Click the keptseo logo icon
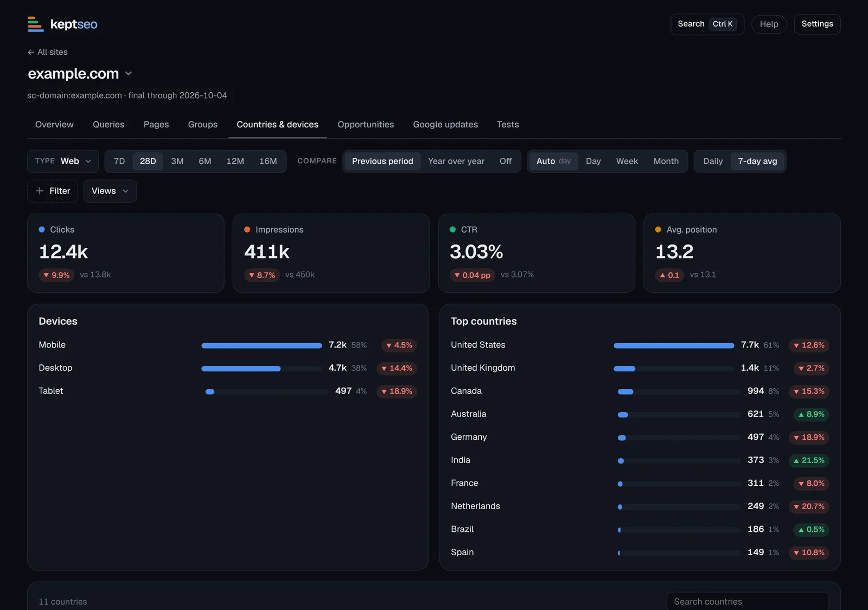Screen dimensions: 868x610 36,24
